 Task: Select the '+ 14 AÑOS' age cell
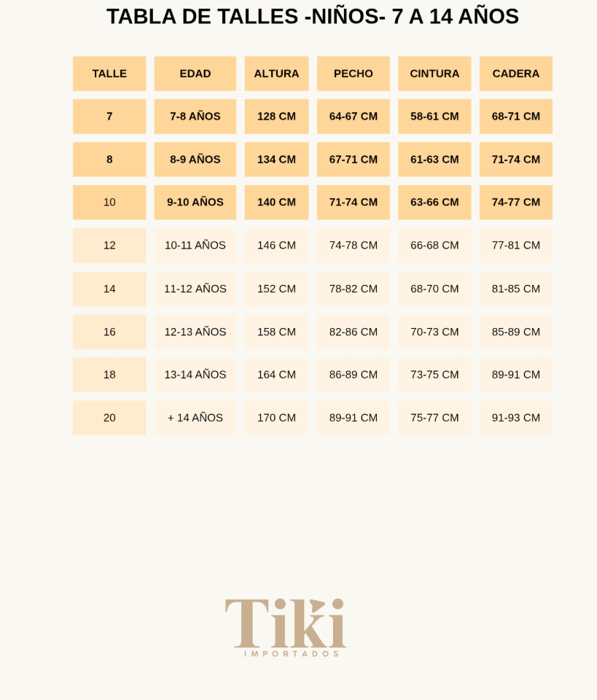pyautogui.click(x=195, y=418)
